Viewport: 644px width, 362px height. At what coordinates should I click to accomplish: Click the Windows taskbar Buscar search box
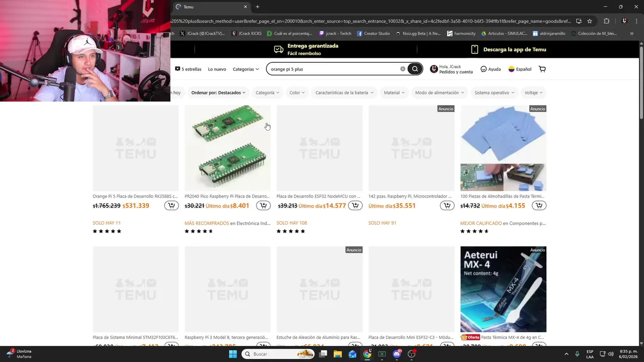pos(278,354)
